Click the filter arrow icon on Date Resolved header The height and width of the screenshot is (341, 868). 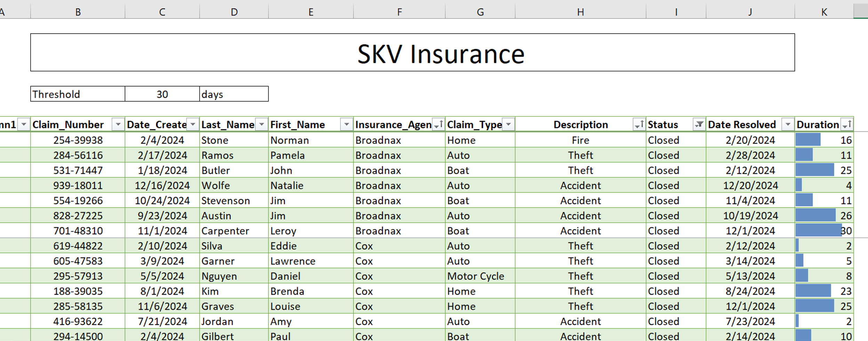click(788, 124)
